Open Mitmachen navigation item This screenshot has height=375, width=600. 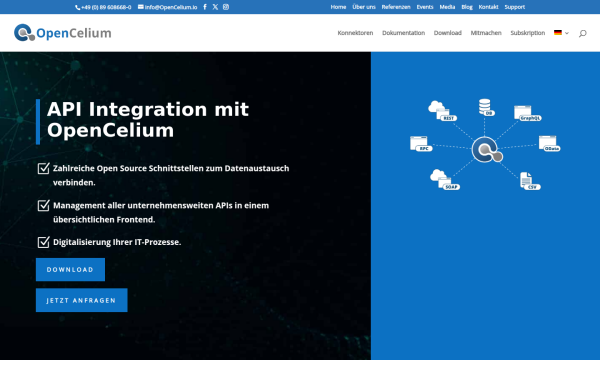(x=486, y=33)
